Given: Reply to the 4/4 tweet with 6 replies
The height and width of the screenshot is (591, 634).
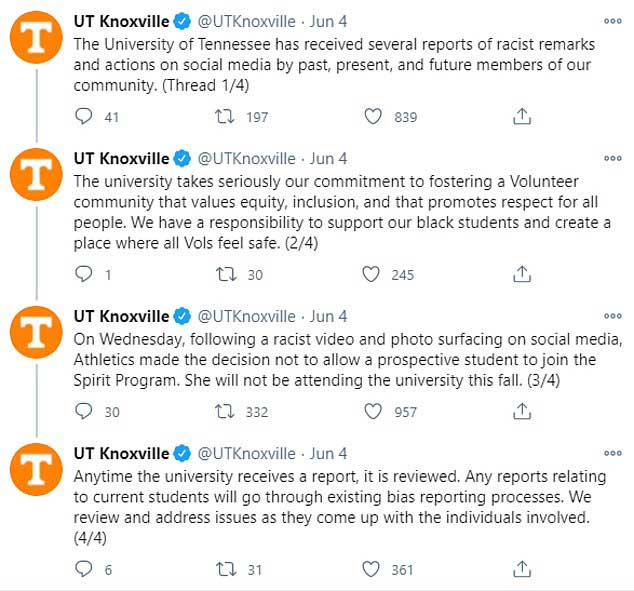Looking at the screenshot, I should (x=84, y=569).
